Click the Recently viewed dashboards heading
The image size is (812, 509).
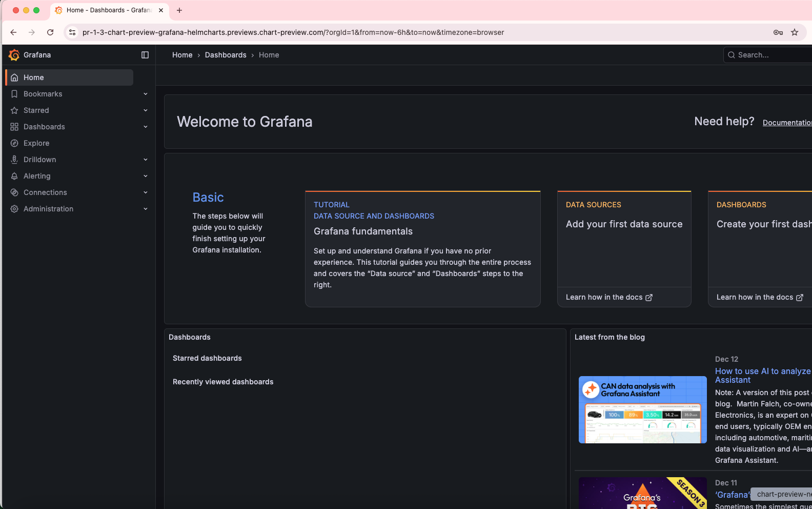223,382
